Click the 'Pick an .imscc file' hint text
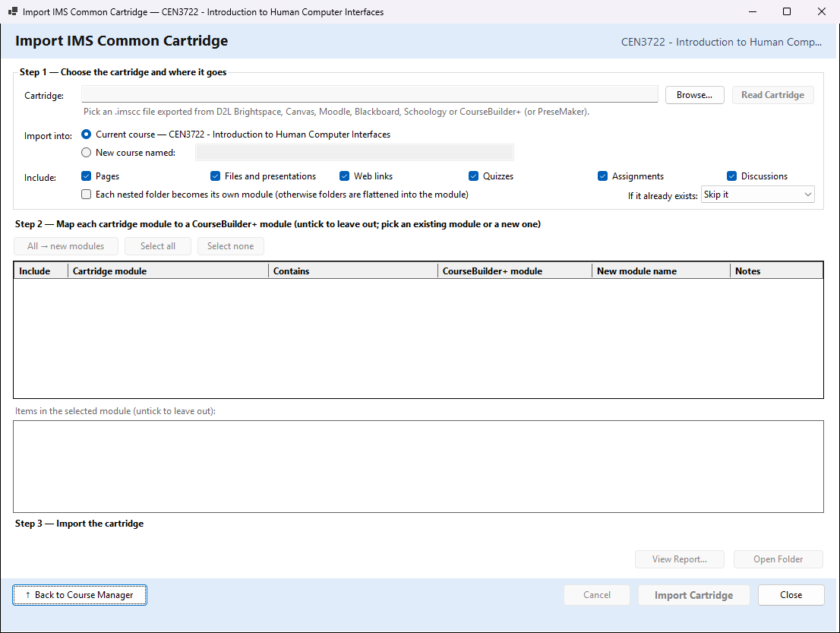The image size is (840, 633). pyautogui.click(x=336, y=112)
